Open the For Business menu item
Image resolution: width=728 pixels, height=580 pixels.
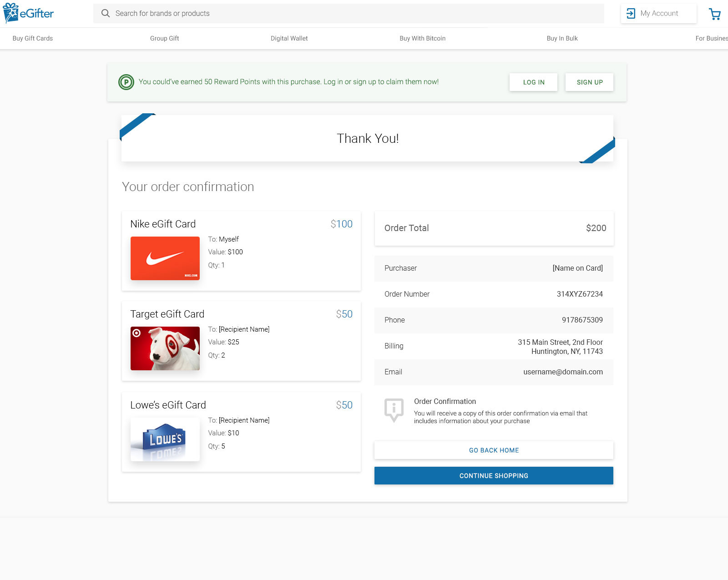point(712,38)
